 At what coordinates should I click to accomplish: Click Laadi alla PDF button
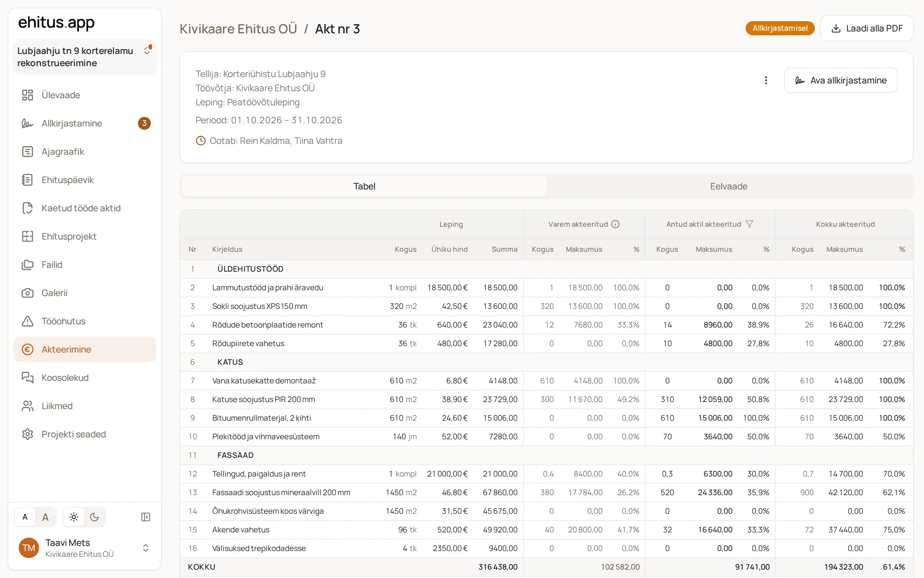point(867,28)
